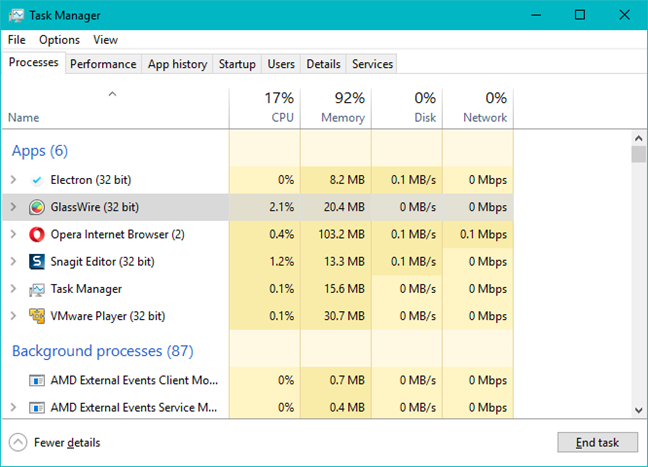Maximize the Task Manager window

pos(580,15)
